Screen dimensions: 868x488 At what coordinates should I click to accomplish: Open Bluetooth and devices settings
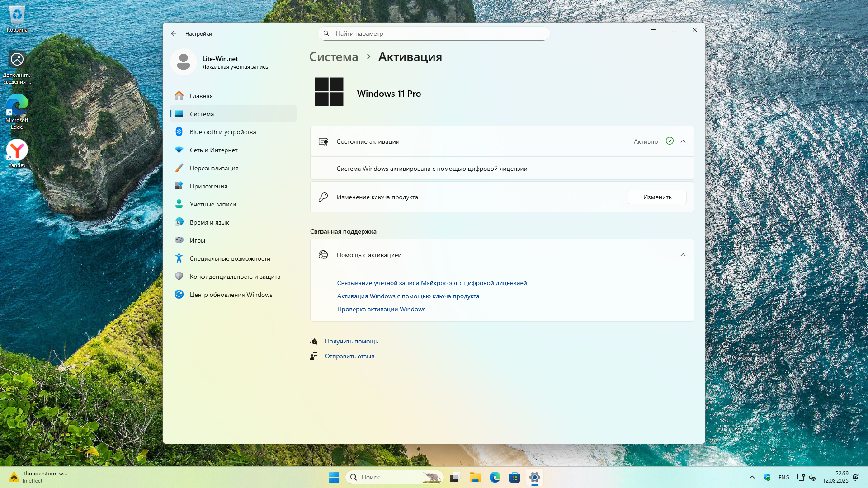click(222, 132)
